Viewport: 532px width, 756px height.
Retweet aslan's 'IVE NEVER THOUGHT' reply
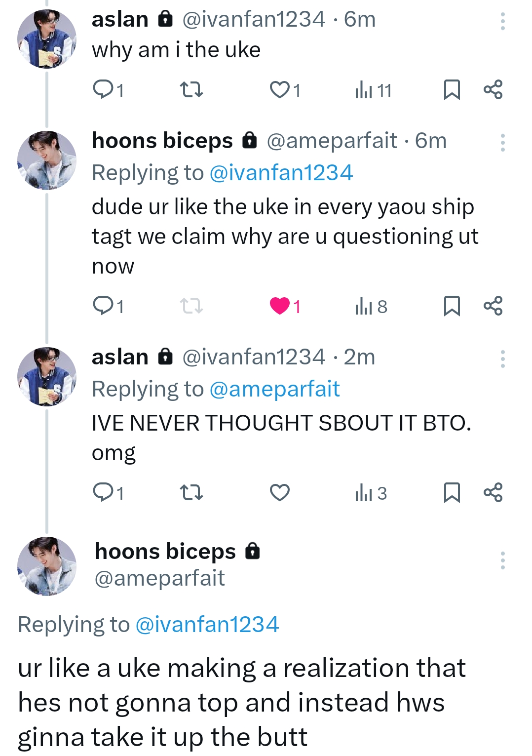pyautogui.click(x=191, y=492)
